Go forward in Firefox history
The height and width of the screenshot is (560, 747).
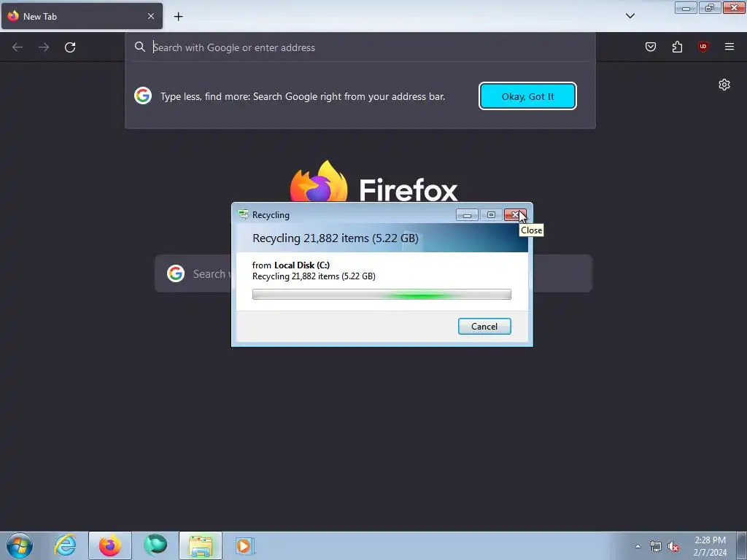click(44, 47)
